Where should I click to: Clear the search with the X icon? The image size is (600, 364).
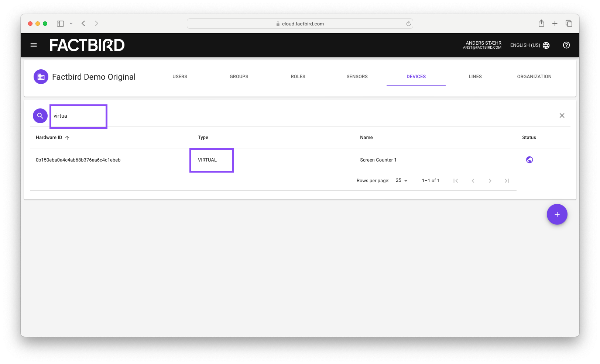tap(562, 115)
